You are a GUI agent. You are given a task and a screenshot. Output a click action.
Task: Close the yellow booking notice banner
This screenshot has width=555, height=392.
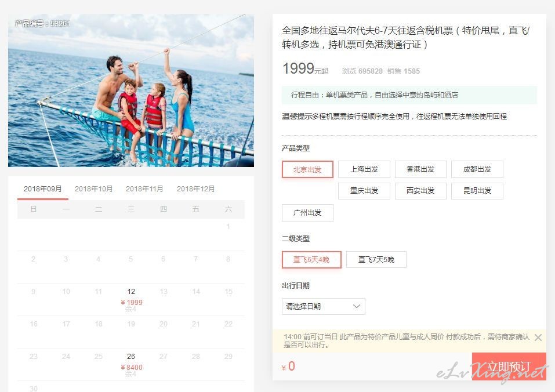click(x=538, y=337)
